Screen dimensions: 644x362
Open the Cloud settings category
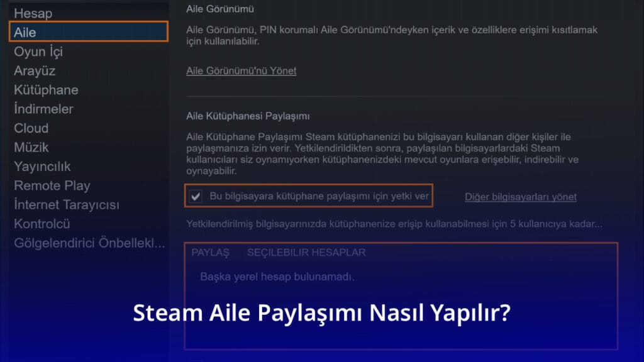(x=31, y=128)
